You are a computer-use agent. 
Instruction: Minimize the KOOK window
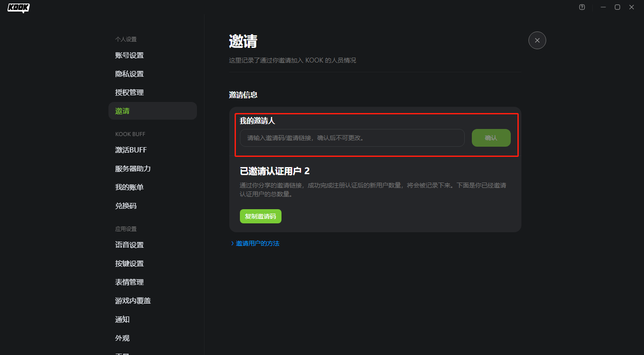(603, 7)
